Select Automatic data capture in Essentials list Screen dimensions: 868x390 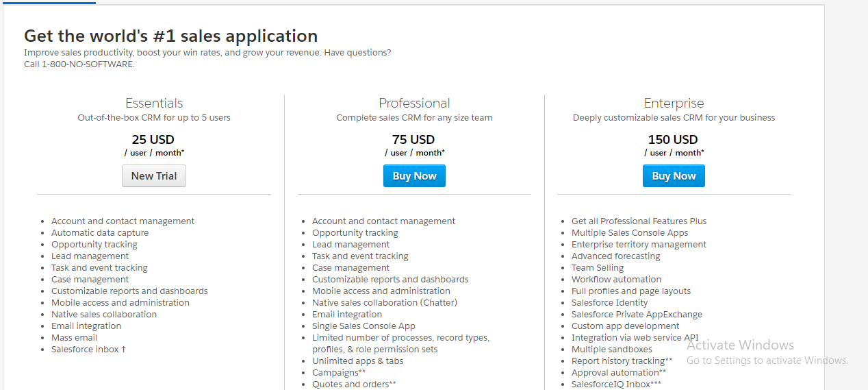tap(100, 233)
